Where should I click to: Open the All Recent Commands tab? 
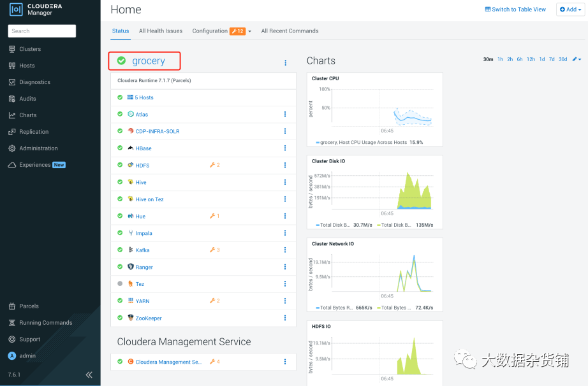click(x=290, y=31)
